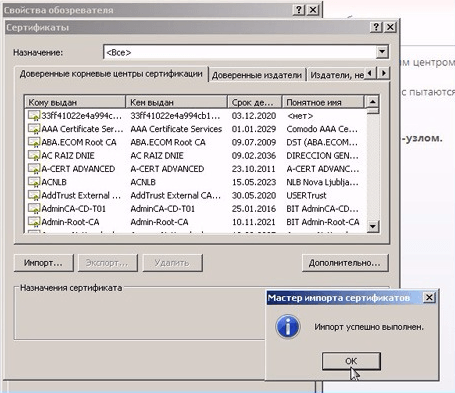The height and width of the screenshot is (393, 455).
Task: Select the A-CERT ADVANCED certificate icon
Action: [x=34, y=169]
